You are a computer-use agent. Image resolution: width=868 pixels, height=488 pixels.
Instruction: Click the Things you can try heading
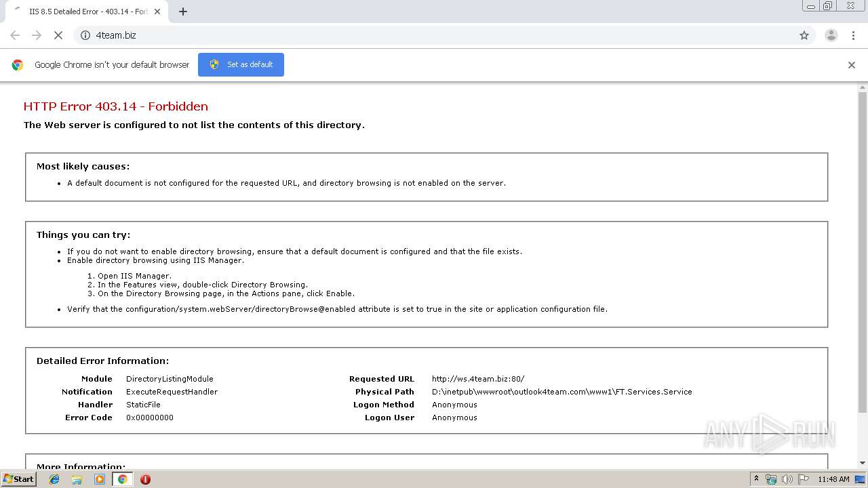coord(83,235)
